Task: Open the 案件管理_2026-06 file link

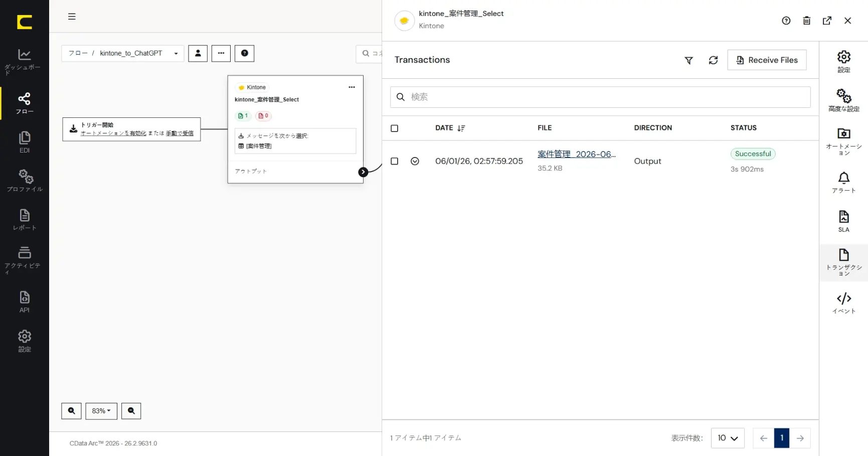Action: [x=576, y=154]
